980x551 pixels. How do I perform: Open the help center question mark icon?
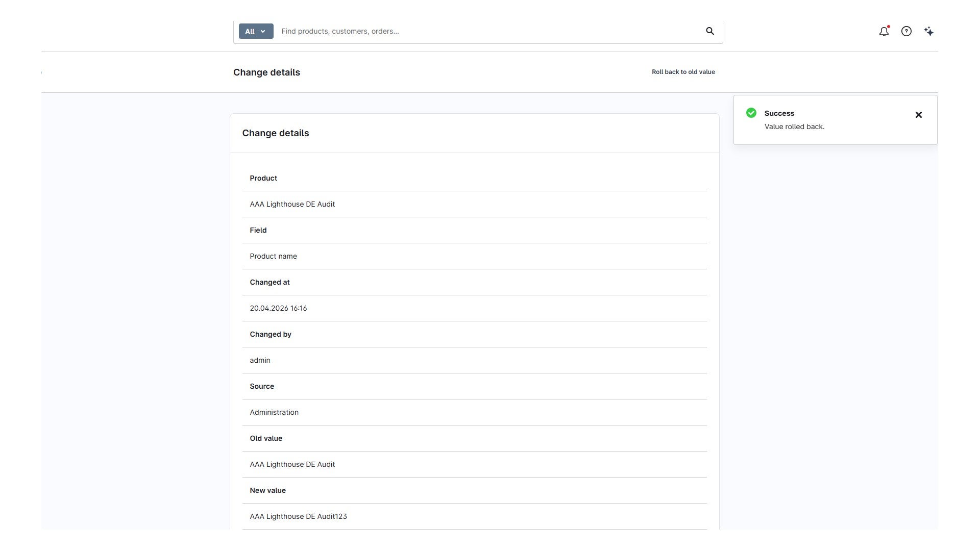tap(906, 31)
